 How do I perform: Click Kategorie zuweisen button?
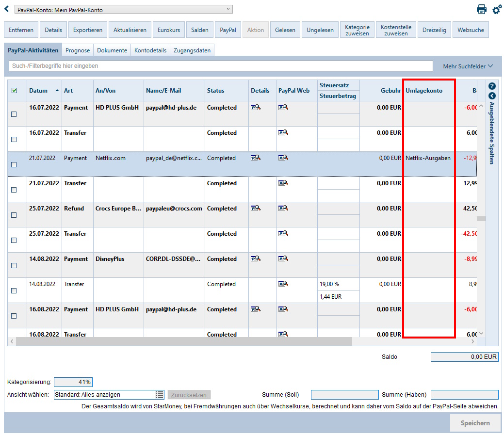click(x=357, y=30)
